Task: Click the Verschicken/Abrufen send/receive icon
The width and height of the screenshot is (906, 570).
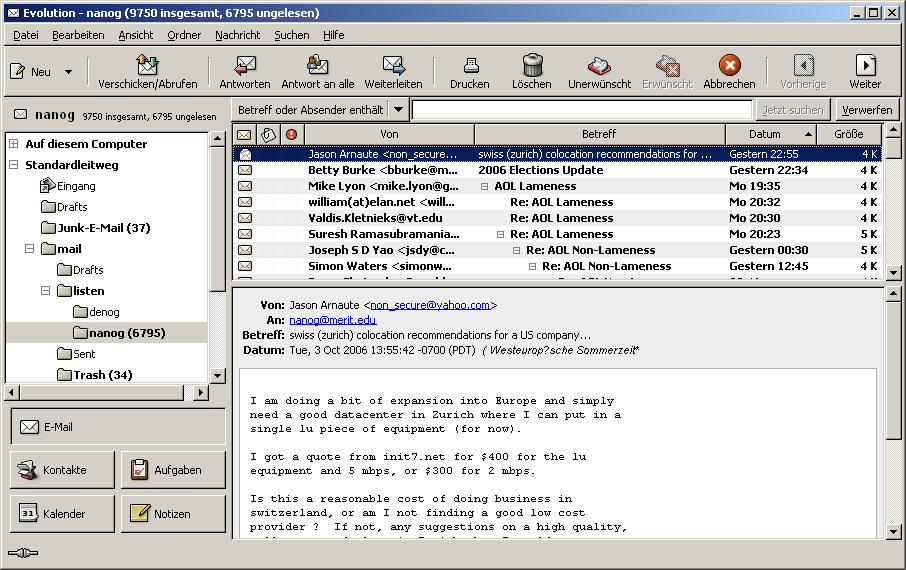Action: (x=147, y=66)
